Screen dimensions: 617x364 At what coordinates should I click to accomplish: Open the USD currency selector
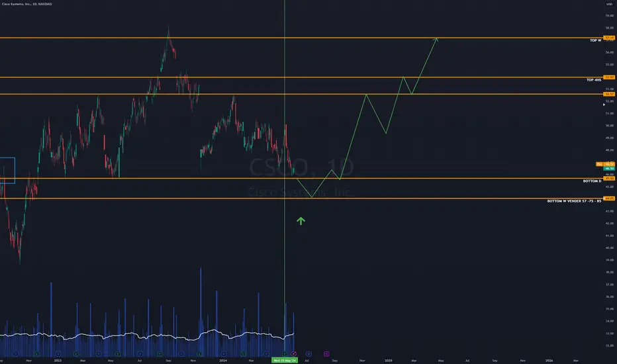610,4
